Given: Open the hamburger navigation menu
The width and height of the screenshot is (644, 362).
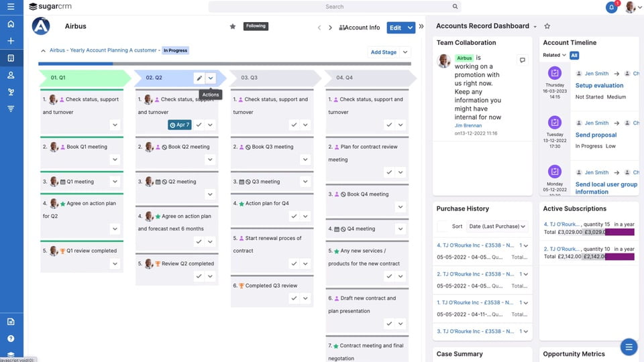Looking at the screenshot, I should click(x=11, y=7).
